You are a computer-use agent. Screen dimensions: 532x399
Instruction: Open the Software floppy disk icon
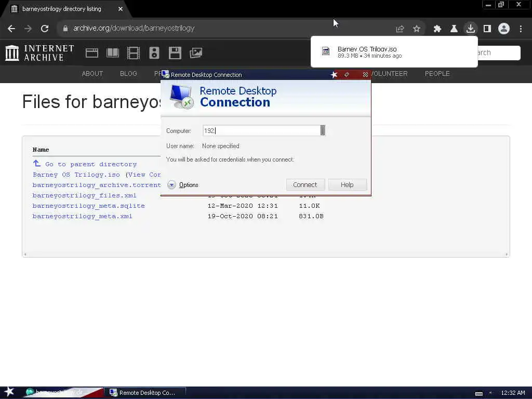tap(175, 53)
